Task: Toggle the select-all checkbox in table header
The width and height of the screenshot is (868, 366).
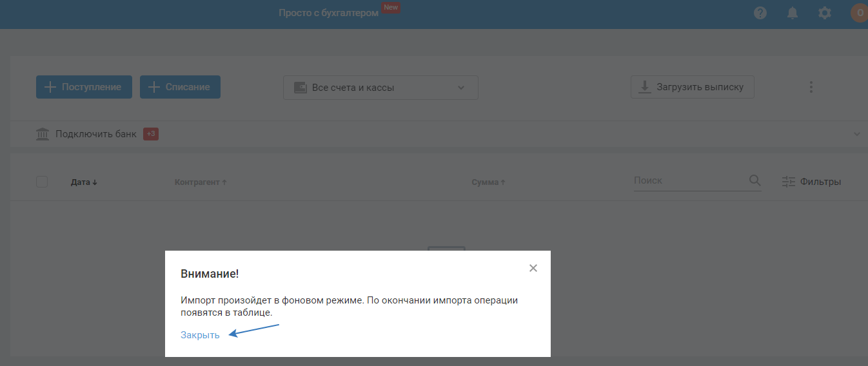Action: 42,182
